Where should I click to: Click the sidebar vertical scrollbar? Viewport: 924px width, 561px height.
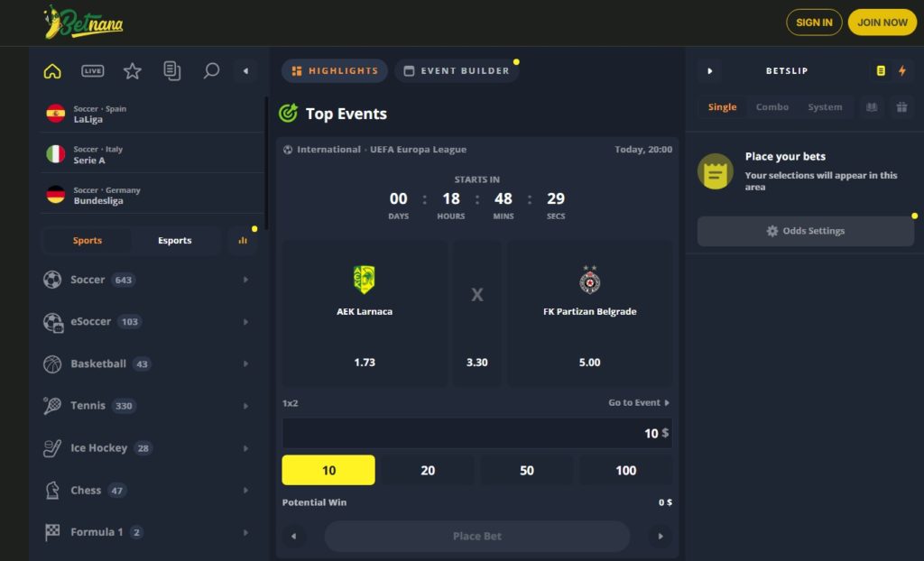tap(265, 153)
